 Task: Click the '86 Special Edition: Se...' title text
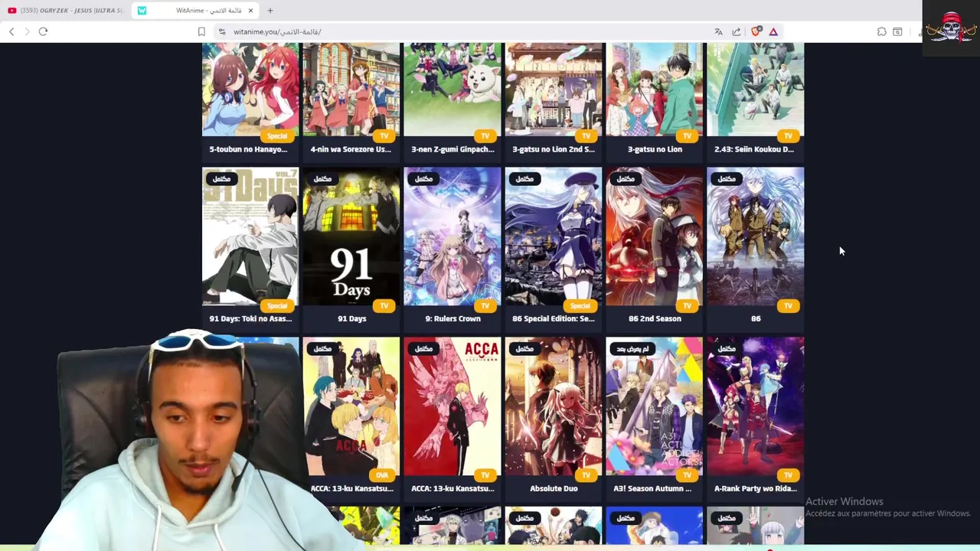click(x=554, y=319)
